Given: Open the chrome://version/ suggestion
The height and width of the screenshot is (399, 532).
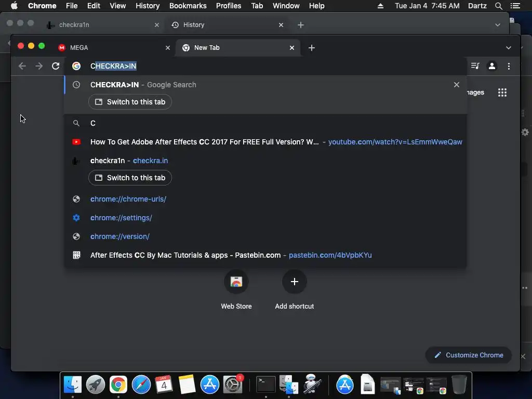Looking at the screenshot, I should coord(265,236).
